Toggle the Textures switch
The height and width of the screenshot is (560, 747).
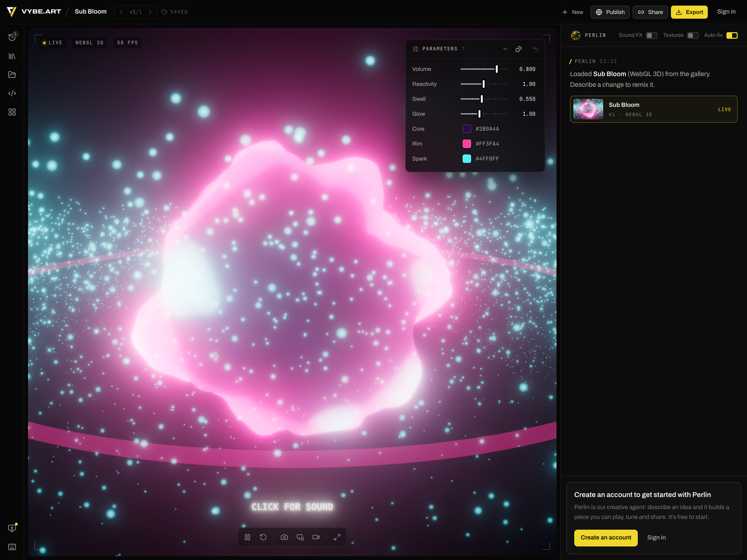693,35
